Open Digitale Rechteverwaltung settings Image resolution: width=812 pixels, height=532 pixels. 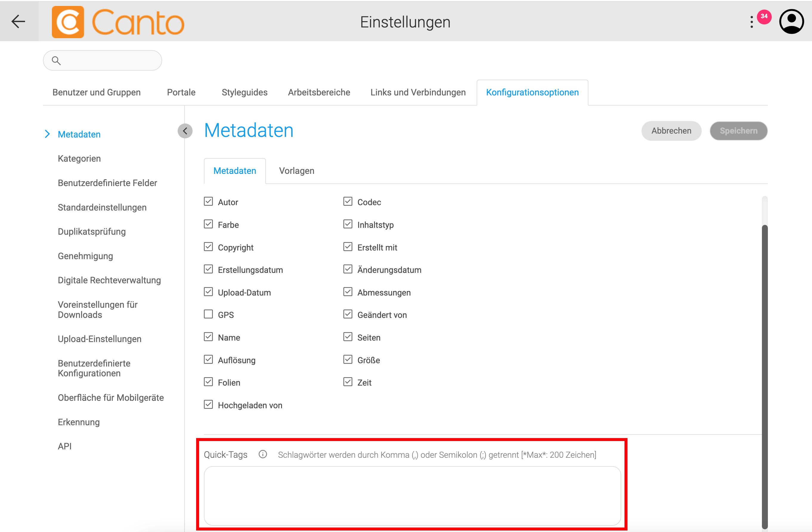click(109, 280)
